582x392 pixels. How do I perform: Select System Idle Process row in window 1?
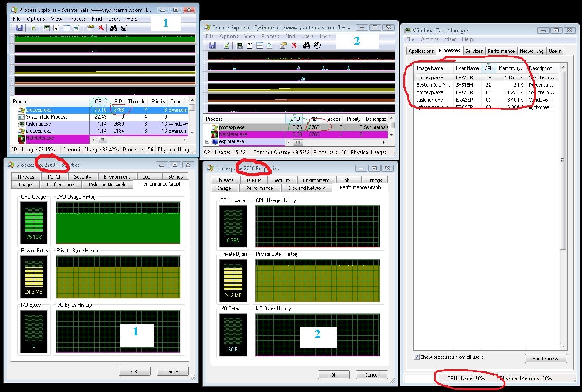tap(100, 117)
